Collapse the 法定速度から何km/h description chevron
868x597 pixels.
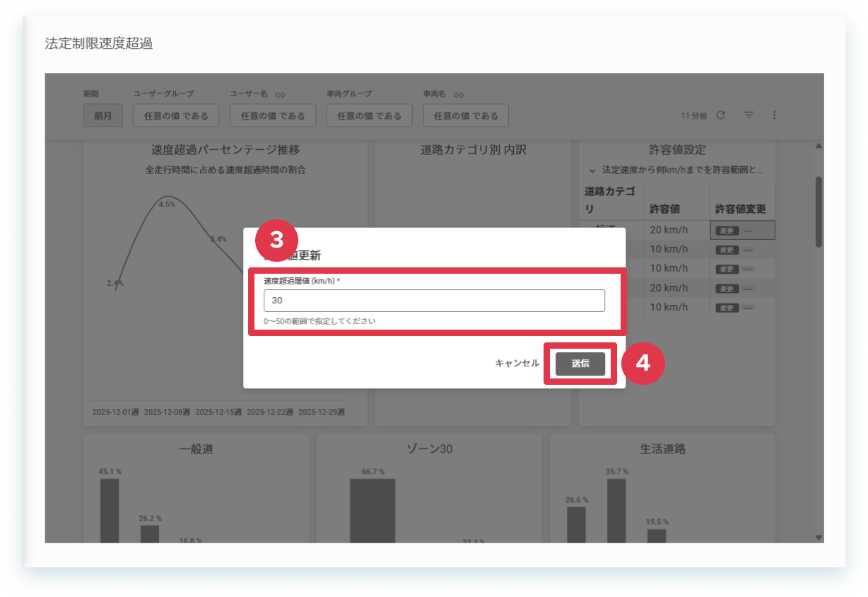click(x=592, y=170)
